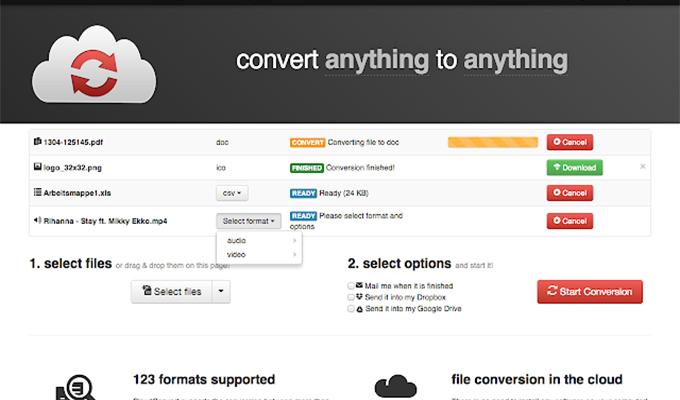Click the Select files button
This screenshot has height=400, width=680.
click(x=172, y=292)
